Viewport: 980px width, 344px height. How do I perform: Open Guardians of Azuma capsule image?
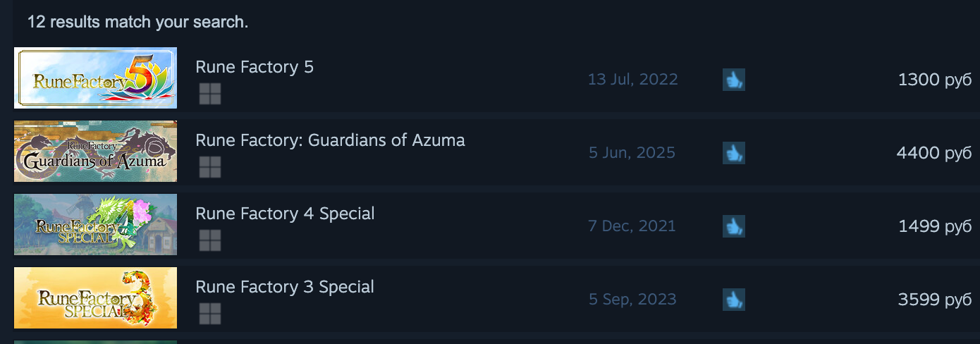click(x=95, y=152)
